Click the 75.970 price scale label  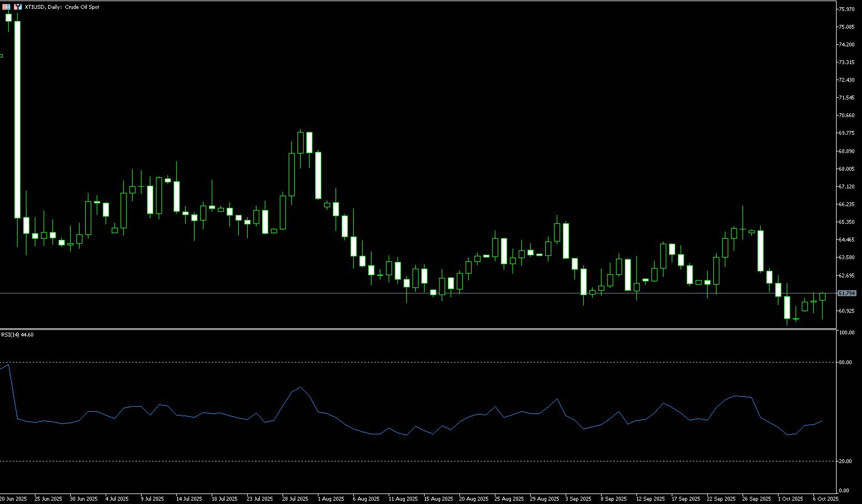[847, 9]
